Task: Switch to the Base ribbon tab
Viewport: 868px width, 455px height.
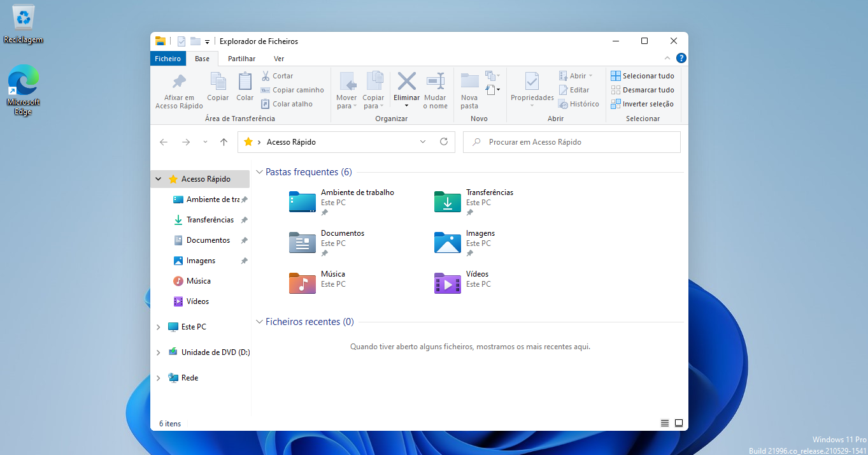Action: pos(202,59)
